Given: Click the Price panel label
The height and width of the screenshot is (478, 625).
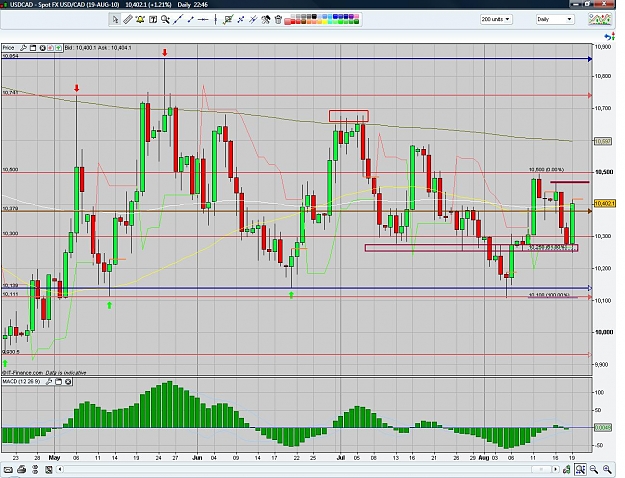Looking at the screenshot, I should [x=8, y=48].
